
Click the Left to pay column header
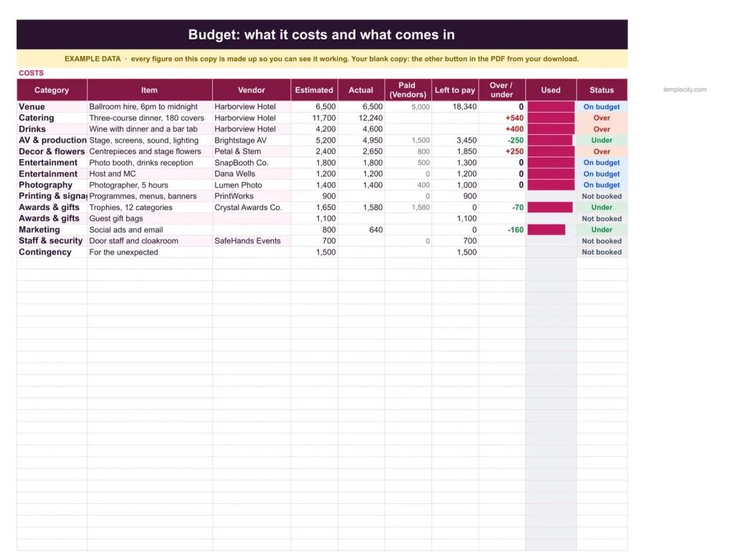click(455, 90)
